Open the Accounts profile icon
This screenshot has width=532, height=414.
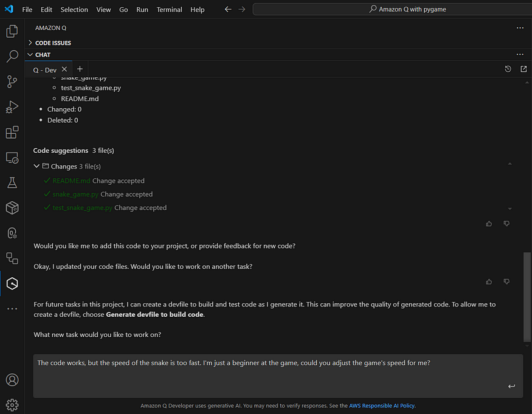(x=12, y=380)
